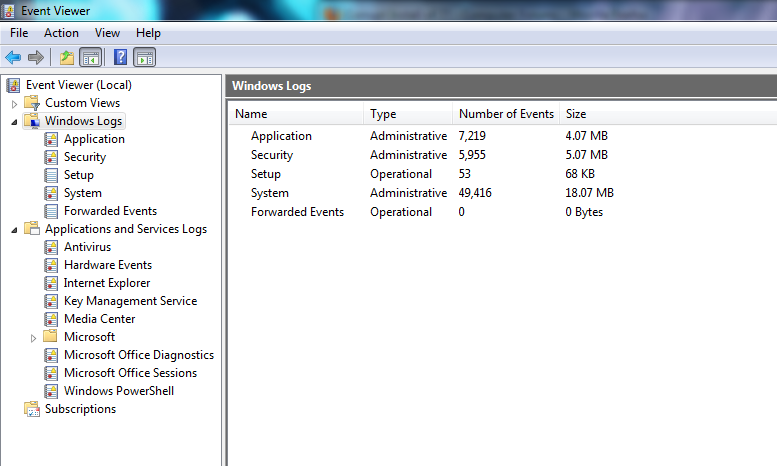Select Application row in Windows Logs list
777x466 pixels.
(281, 136)
